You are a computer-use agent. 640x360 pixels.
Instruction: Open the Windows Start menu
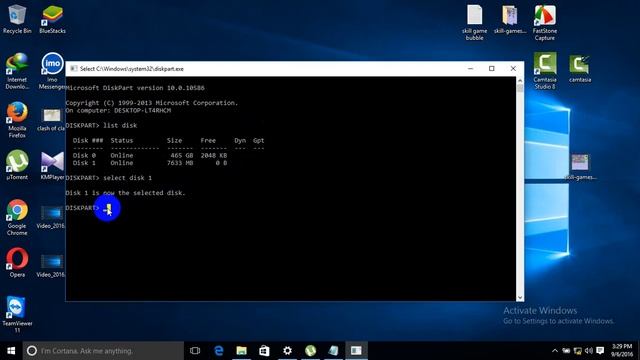[x=11, y=351]
